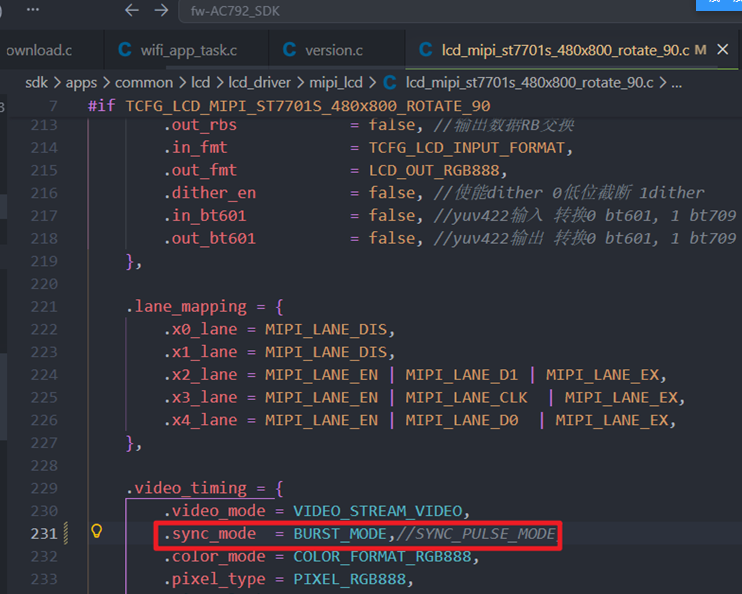Open the mipi_lcd breadcrumb

point(336,83)
